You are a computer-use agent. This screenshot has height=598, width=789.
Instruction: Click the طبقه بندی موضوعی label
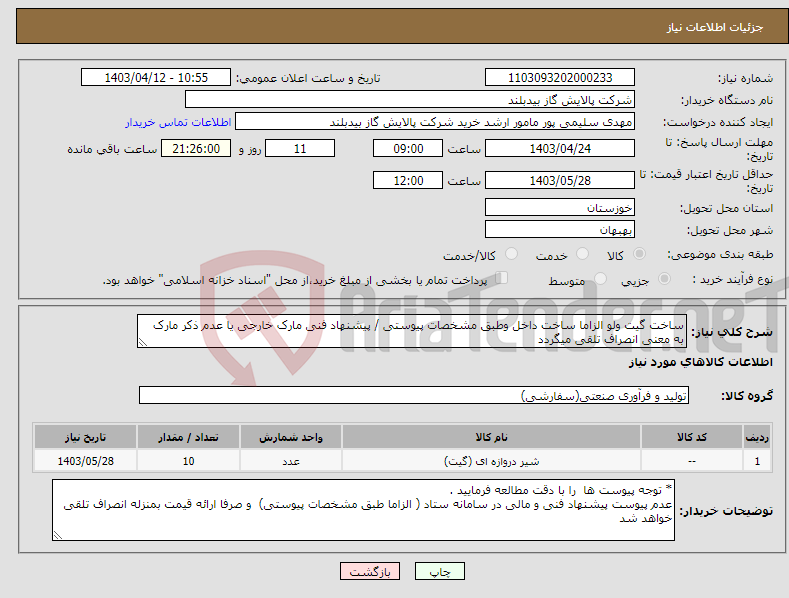click(720, 255)
